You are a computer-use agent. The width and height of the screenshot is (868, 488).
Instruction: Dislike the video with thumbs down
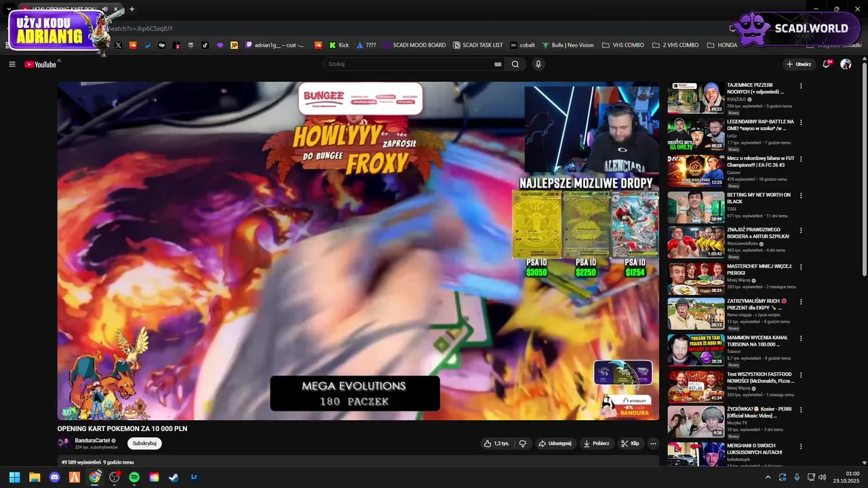point(523,443)
